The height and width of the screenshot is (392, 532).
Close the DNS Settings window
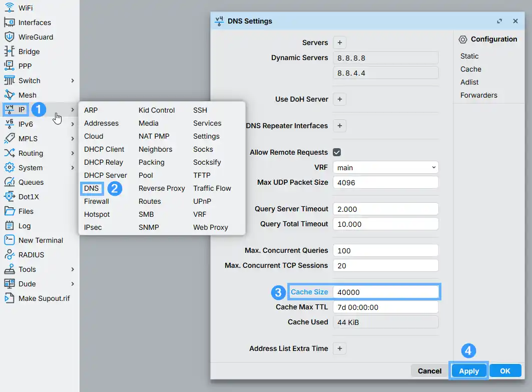(515, 21)
